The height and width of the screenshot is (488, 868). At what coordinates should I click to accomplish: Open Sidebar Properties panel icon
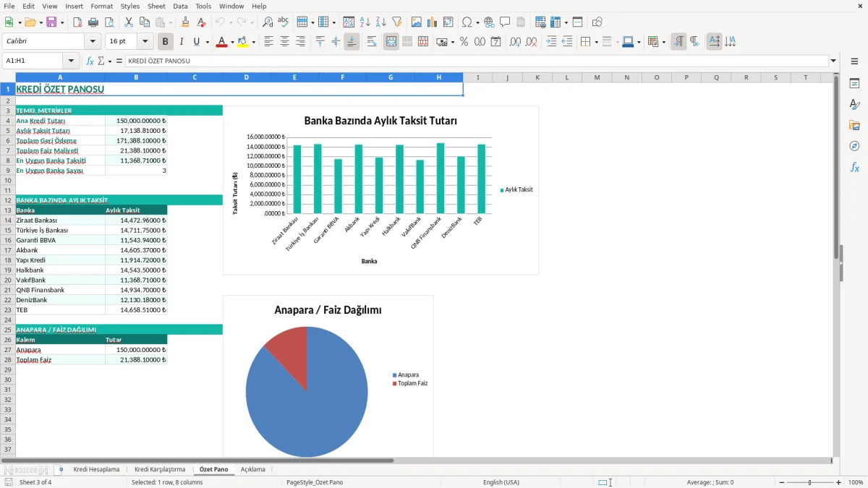coord(854,84)
